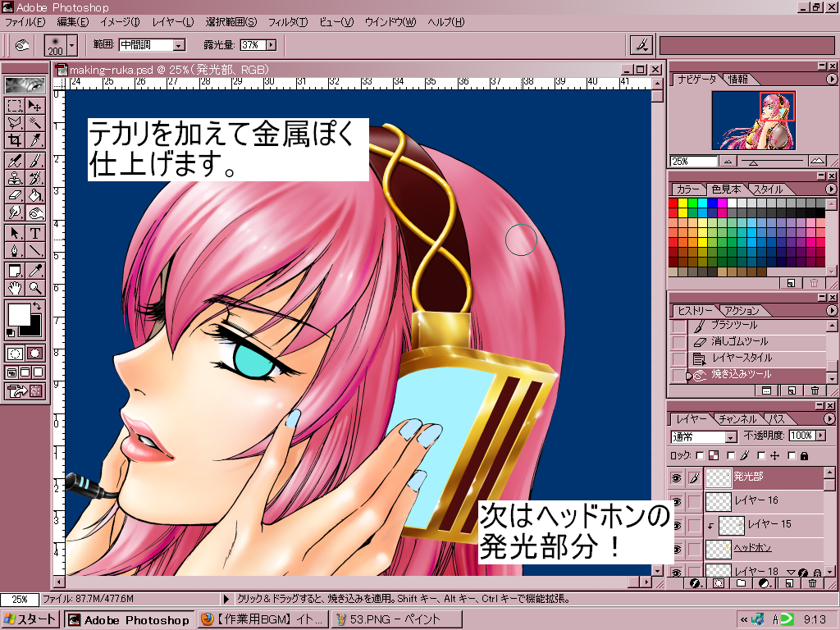Select the Zoom magnifier tool
The height and width of the screenshot is (630, 840).
35,288
